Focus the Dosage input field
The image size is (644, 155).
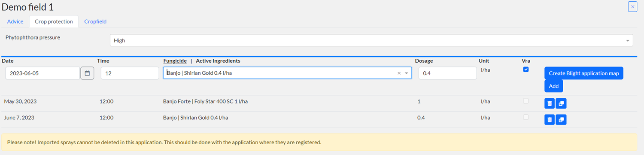point(447,73)
